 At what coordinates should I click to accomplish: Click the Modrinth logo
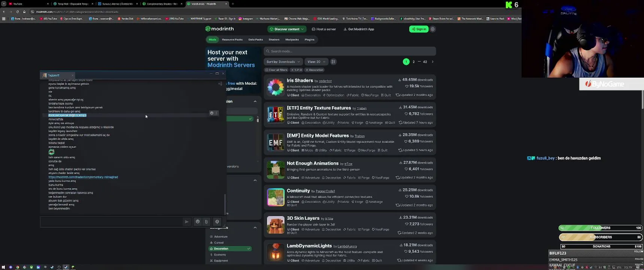pyautogui.click(x=219, y=29)
